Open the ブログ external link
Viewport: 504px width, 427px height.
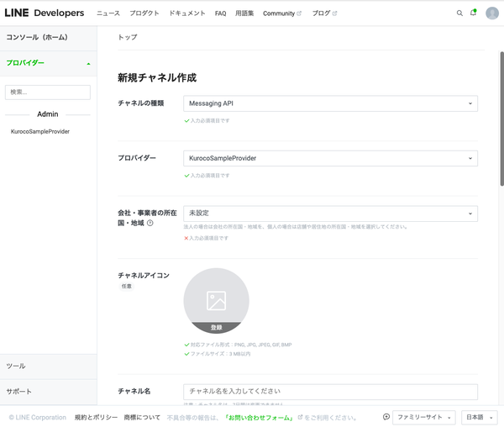coord(324,13)
